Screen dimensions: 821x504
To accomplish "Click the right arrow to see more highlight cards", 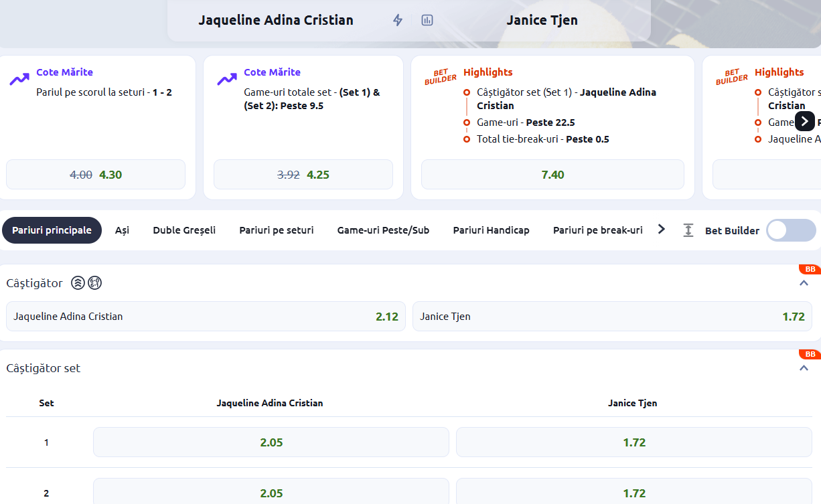I will (x=806, y=120).
